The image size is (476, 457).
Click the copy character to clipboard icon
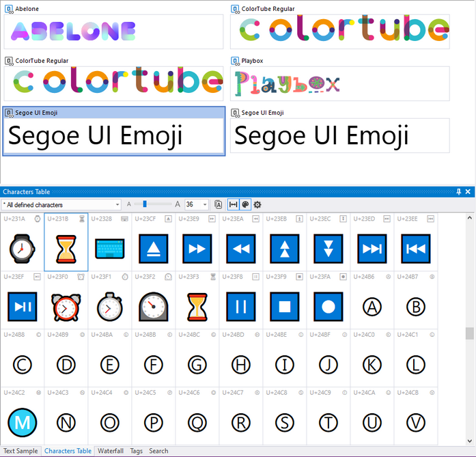point(218,205)
